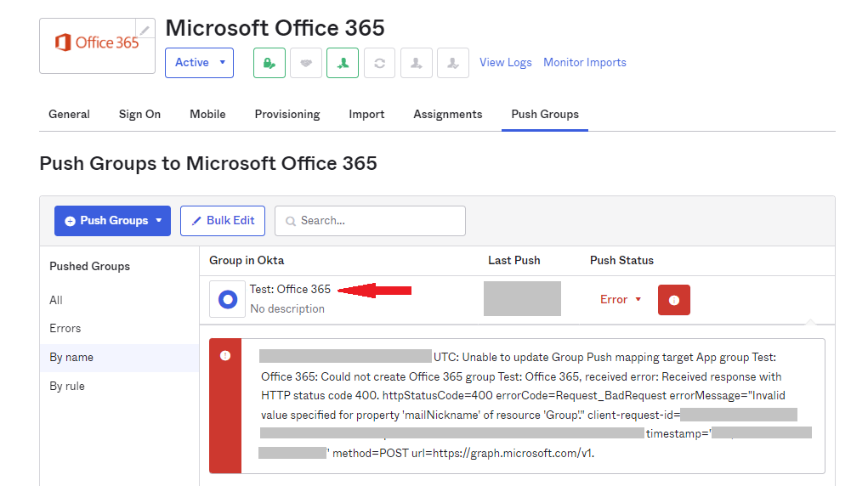Click the Test: Office 365 group circle icon
868x486 pixels.
228,299
